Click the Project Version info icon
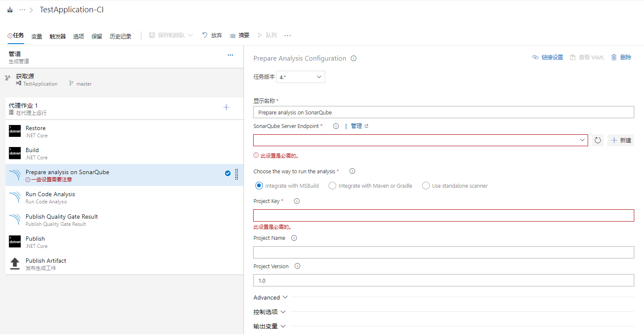Viewport: 644px width, 336px height. (297, 266)
